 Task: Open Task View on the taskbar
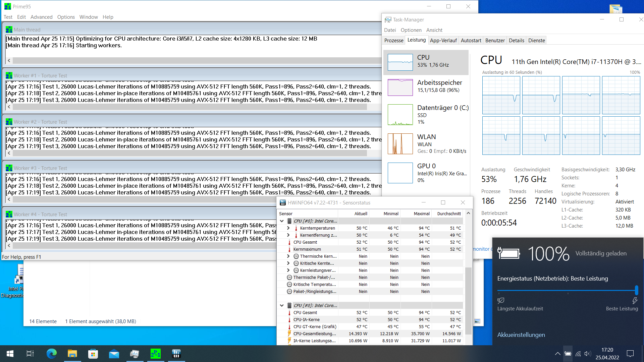(x=30, y=354)
